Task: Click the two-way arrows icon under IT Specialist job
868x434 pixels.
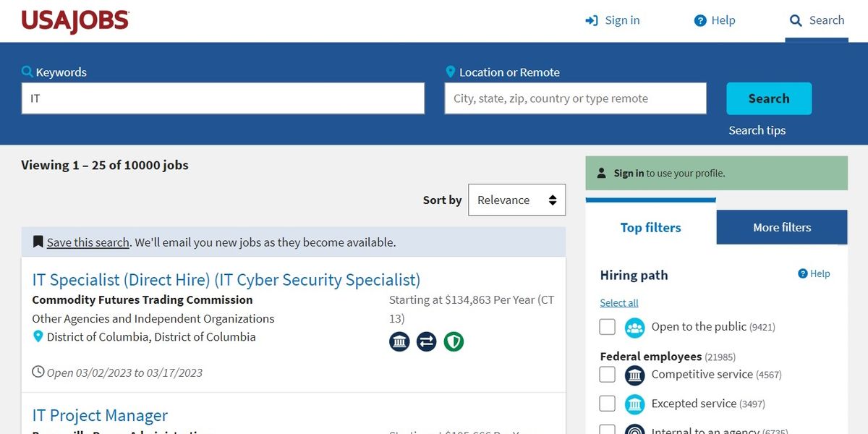Action: (x=426, y=341)
